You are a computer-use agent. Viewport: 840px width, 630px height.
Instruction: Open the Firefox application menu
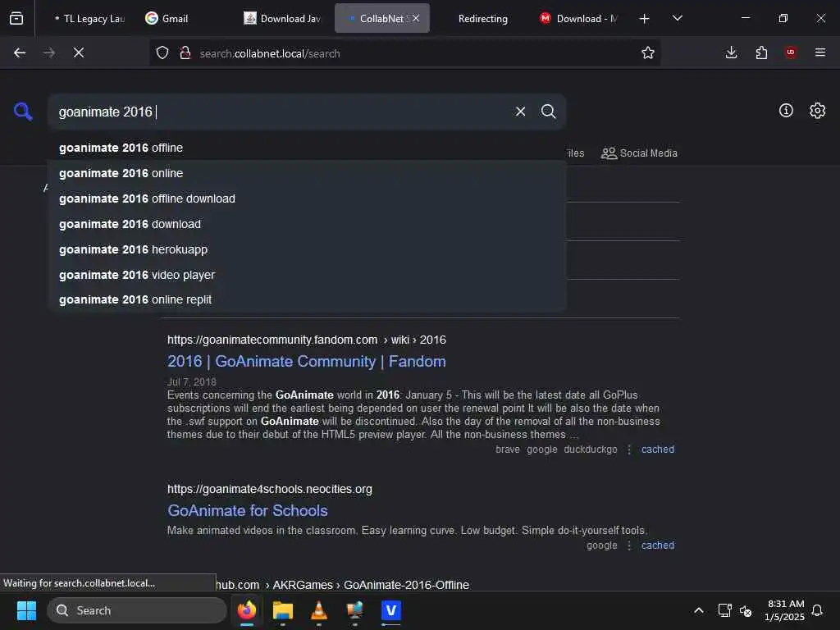(819, 52)
